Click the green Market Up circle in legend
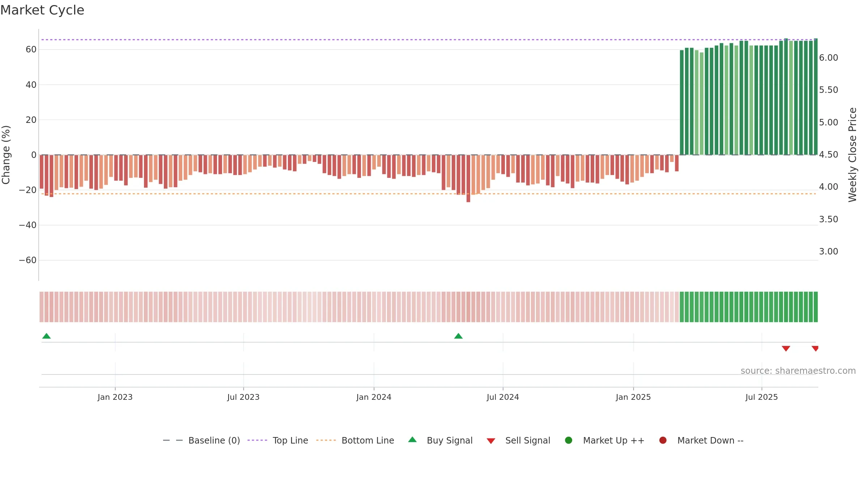The image size is (868, 488). [569, 440]
